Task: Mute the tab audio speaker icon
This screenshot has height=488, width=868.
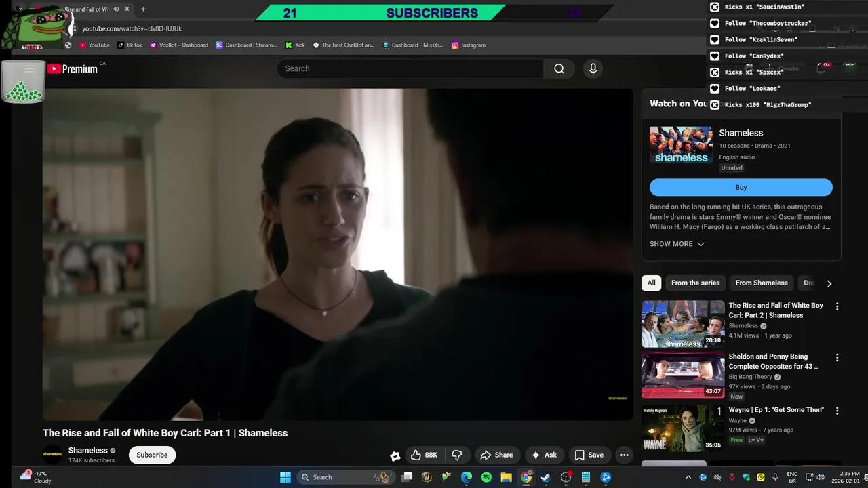Action: point(116,9)
